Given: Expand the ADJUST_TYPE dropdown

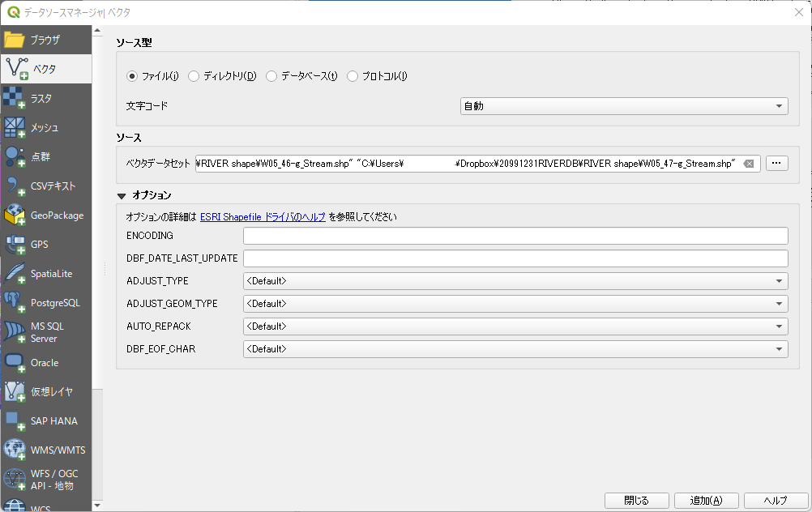Looking at the screenshot, I should [x=515, y=281].
